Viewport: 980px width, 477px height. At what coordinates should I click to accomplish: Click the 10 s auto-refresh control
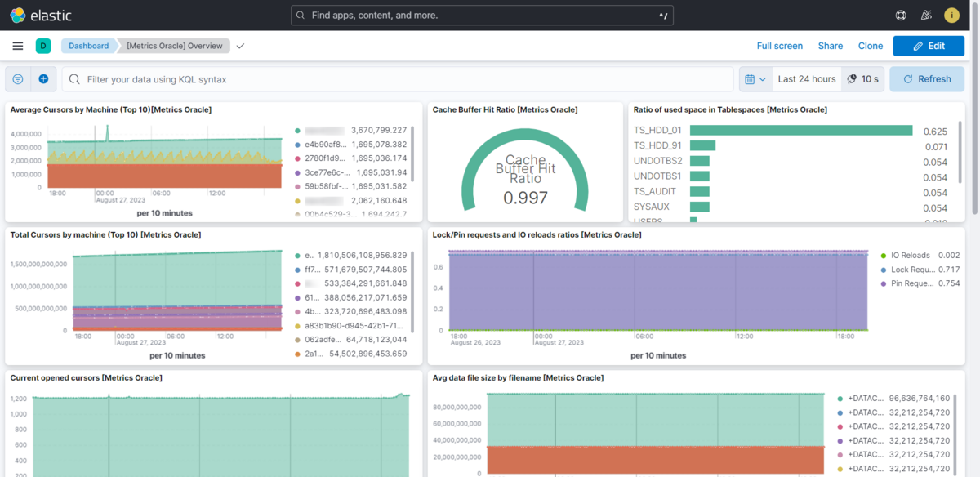(862, 78)
